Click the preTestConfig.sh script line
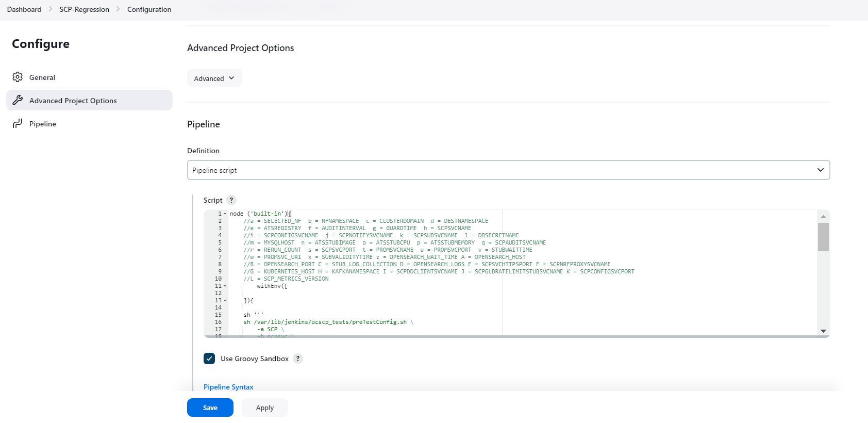 (x=328, y=322)
